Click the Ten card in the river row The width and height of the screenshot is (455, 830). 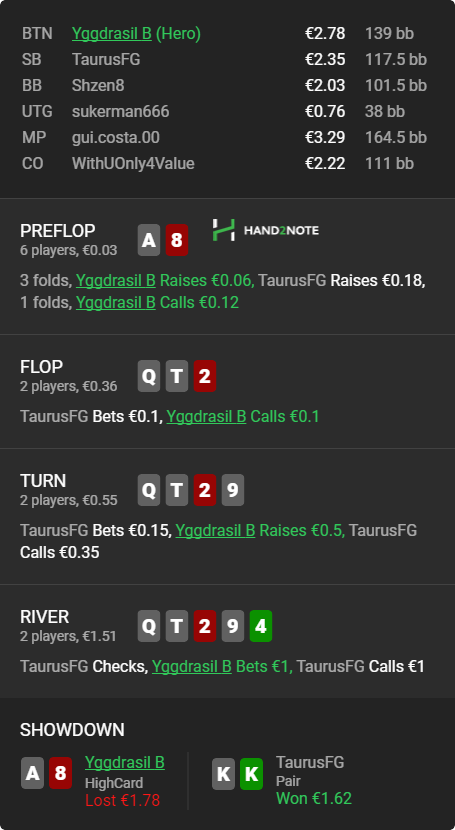[x=177, y=626]
